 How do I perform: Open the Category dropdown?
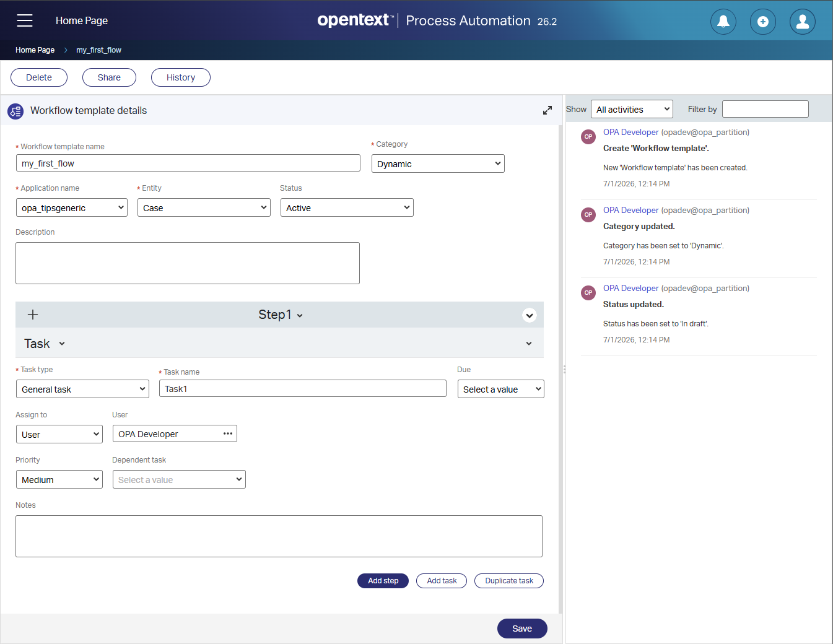(438, 163)
